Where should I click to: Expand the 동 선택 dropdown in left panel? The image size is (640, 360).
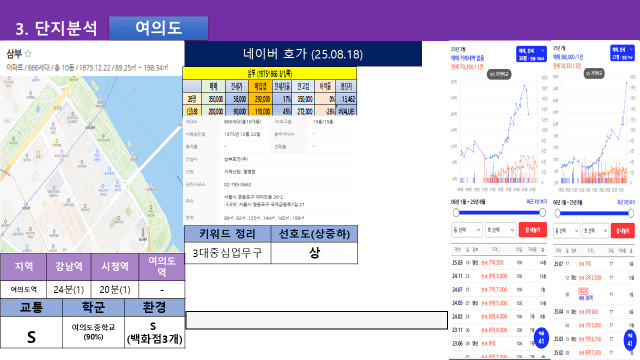467,230
